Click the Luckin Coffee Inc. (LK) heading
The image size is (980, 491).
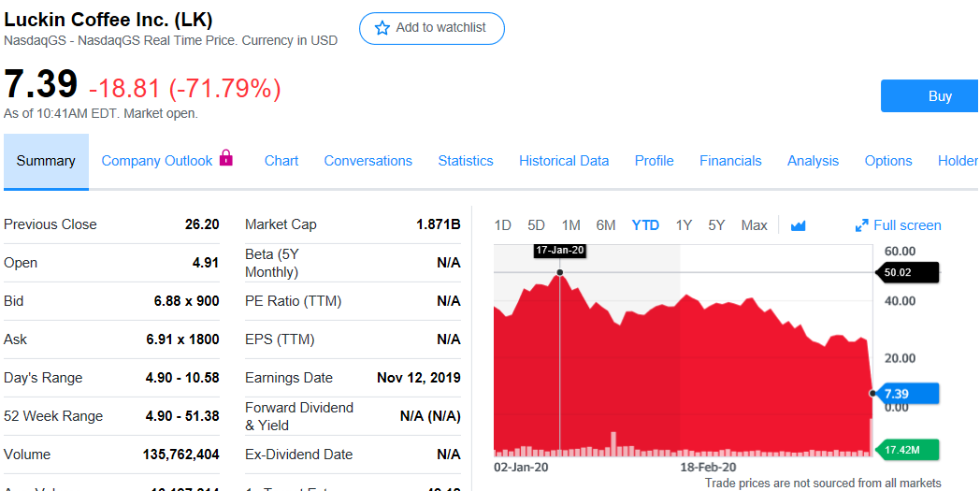[x=108, y=20]
